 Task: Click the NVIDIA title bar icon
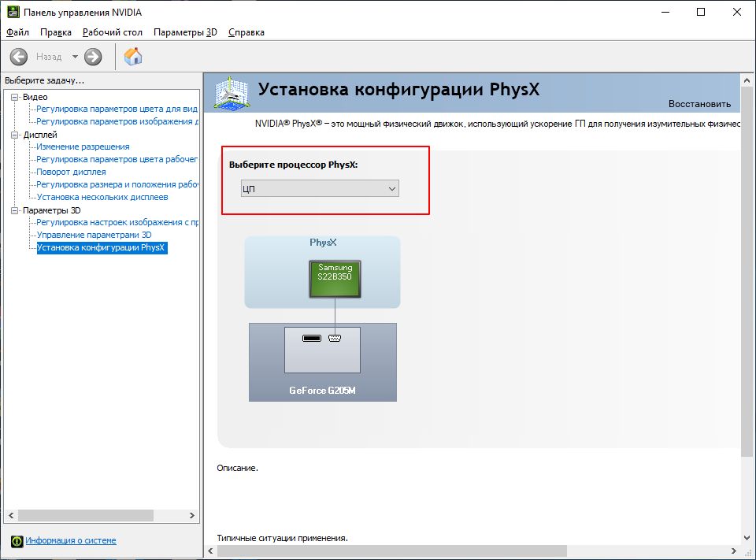pos(13,12)
